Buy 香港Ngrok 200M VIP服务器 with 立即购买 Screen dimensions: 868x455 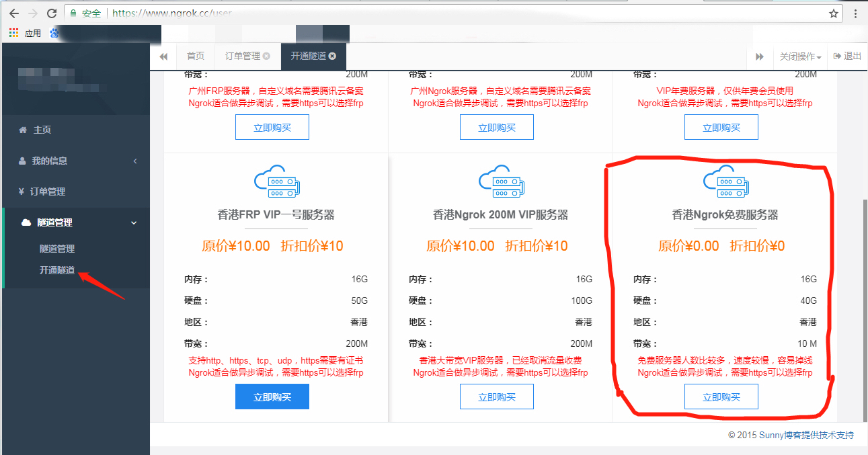tap(497, 397)
